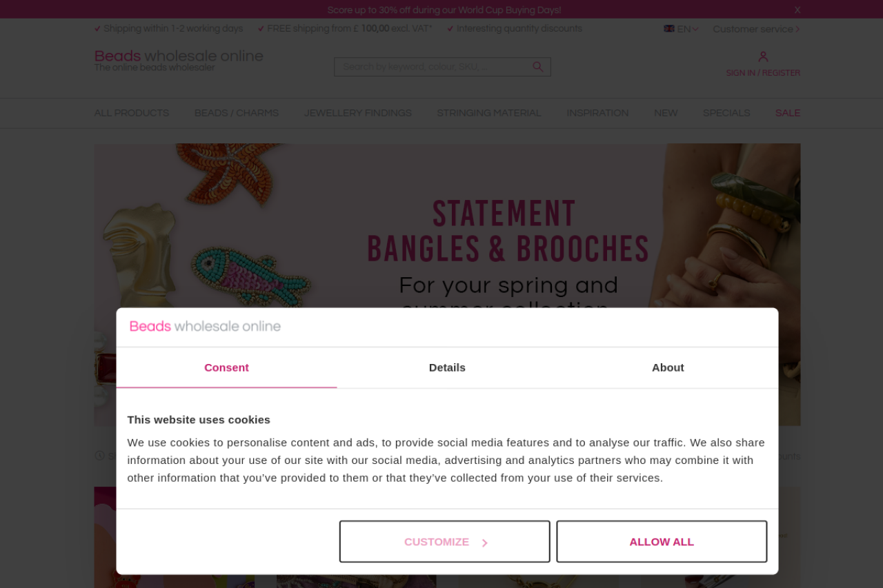Open the Beads / Charms menu
The image size is (883, 588).
pos(237,113)
